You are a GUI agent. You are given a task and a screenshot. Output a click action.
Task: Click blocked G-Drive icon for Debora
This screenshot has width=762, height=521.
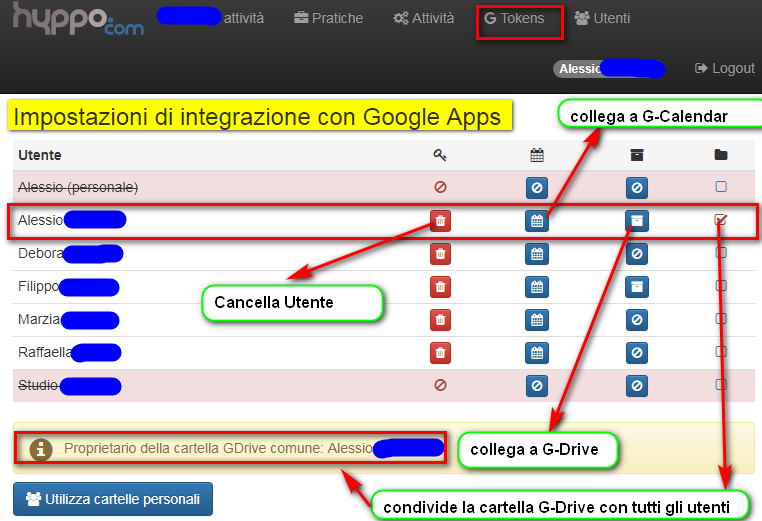pos(637,254)
